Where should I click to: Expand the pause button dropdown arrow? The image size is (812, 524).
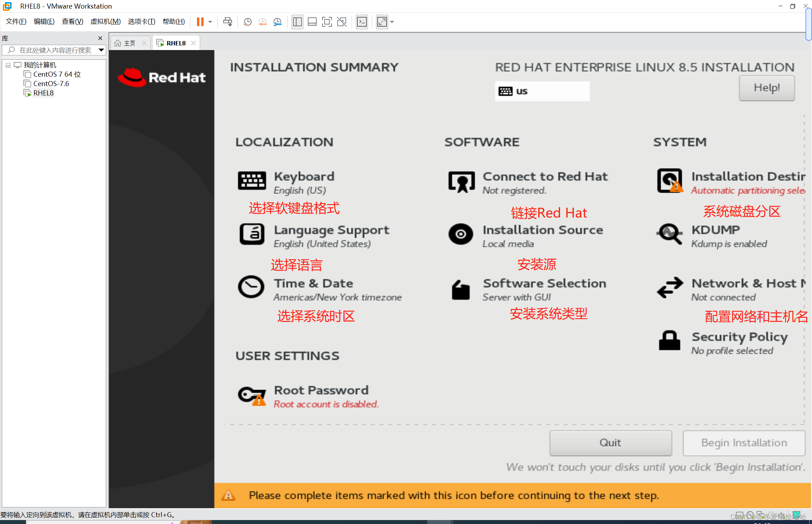(x=210, y=22)
